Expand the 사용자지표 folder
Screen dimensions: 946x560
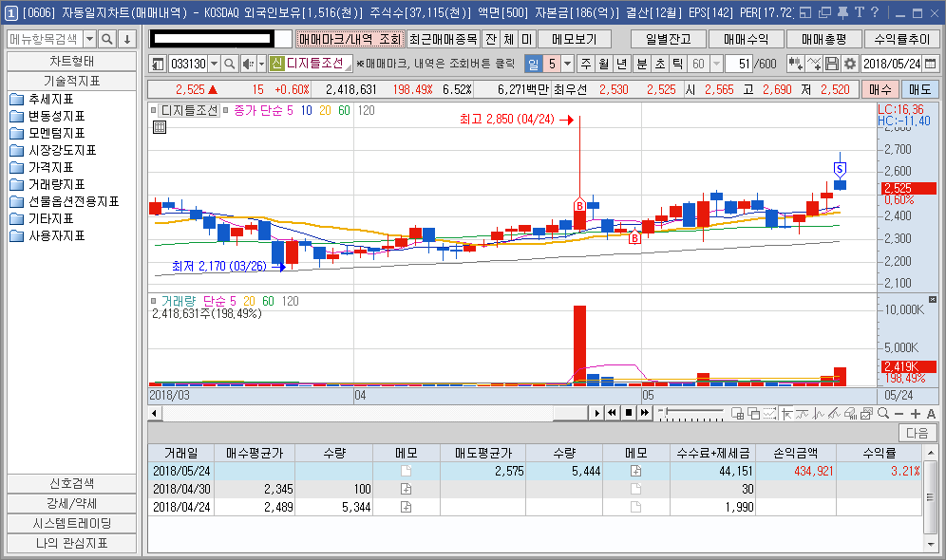coord(47,235)
